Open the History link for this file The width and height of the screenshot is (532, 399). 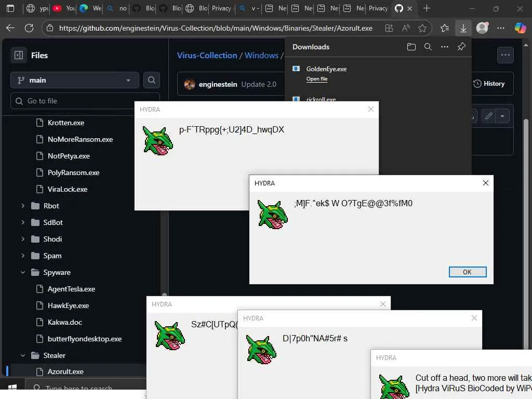click(x=489, y=84)
